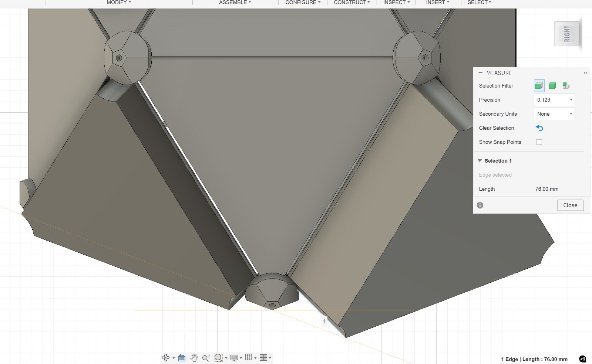
Task: Open Display Settings monitor icon
Action: tap(234, 357)
